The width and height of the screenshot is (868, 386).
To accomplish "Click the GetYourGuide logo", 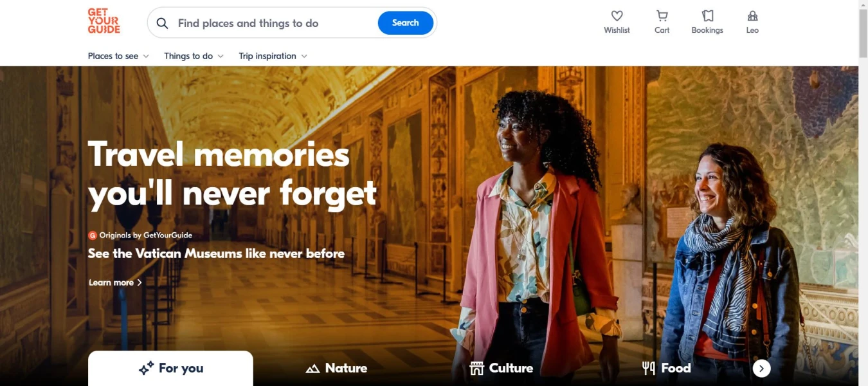I will tap(104, 21).
